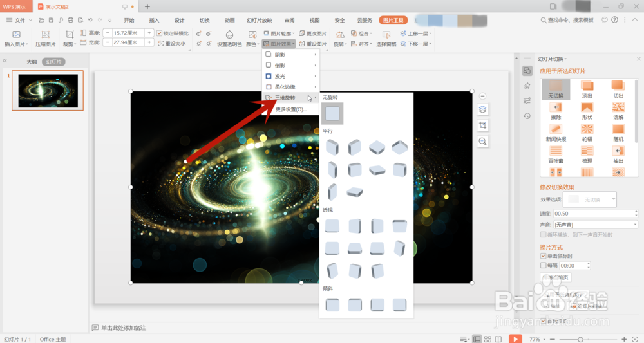
Task: Click the zoom slider handle in status bar
Action: [580, 339]
